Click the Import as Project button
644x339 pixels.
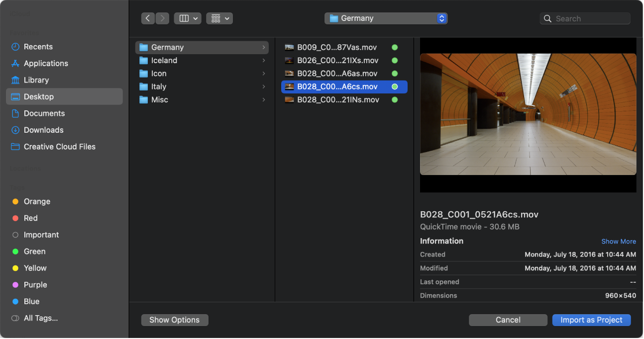coord(591,320)
